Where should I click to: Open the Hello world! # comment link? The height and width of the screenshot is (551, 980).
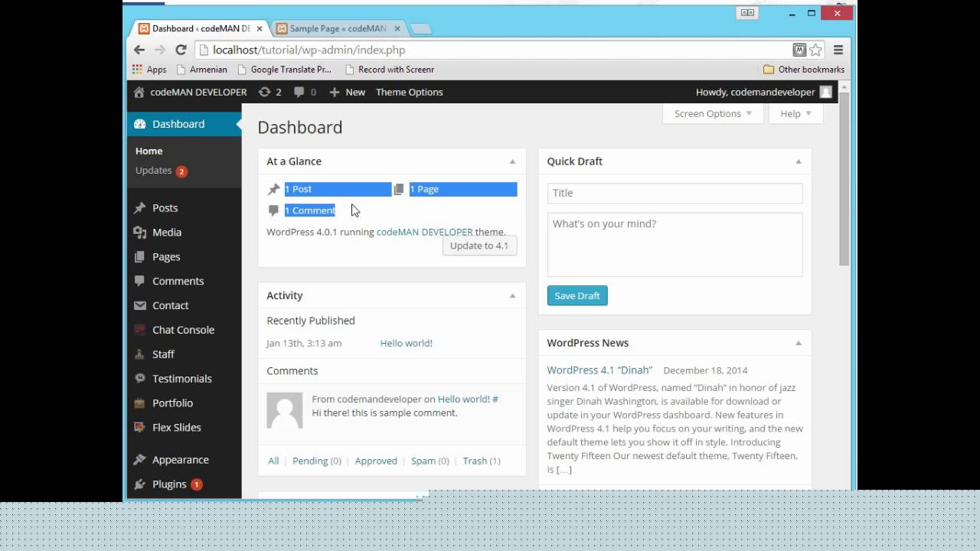pyautogui.click(x=468, y=399)
